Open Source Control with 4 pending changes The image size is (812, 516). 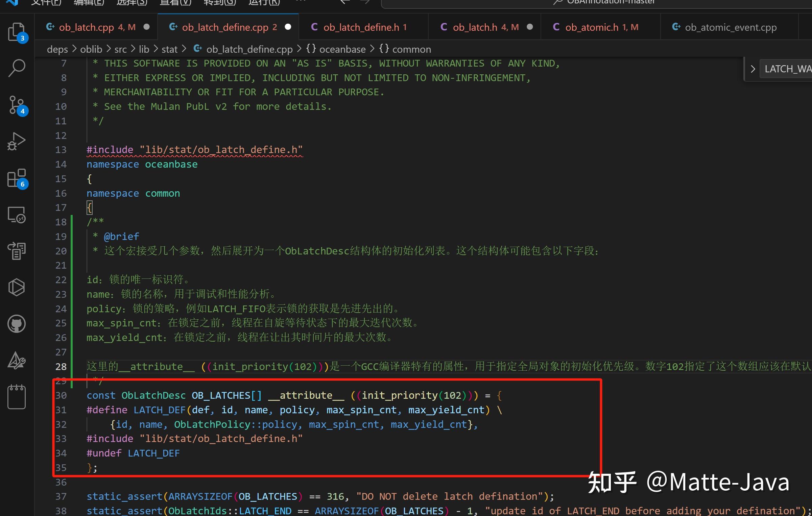point(17,105)
